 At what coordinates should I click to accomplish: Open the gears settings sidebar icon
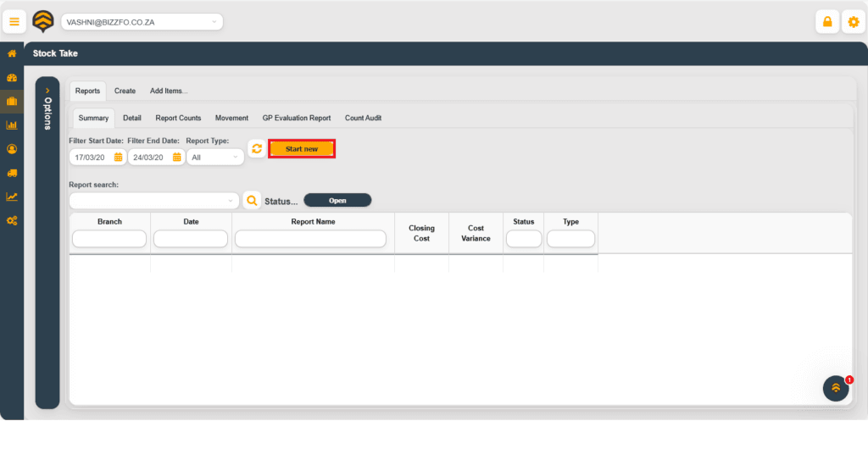12,220
